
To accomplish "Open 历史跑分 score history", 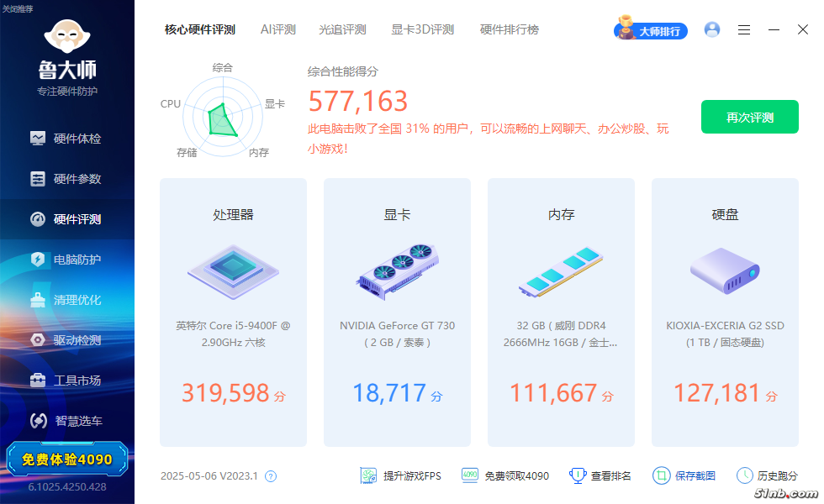I will (767, 475).
